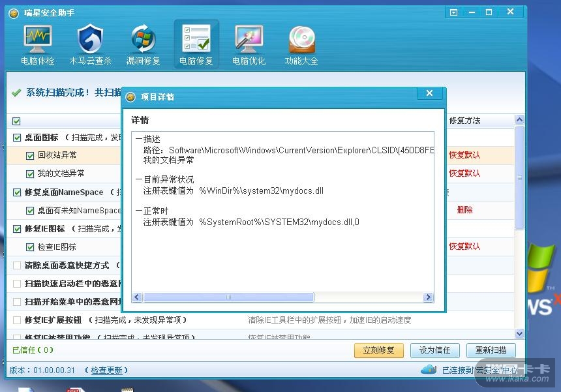Check the 扫描开始菜单 checkbox
Screen dimensions: 561x392
coord(17,302)
